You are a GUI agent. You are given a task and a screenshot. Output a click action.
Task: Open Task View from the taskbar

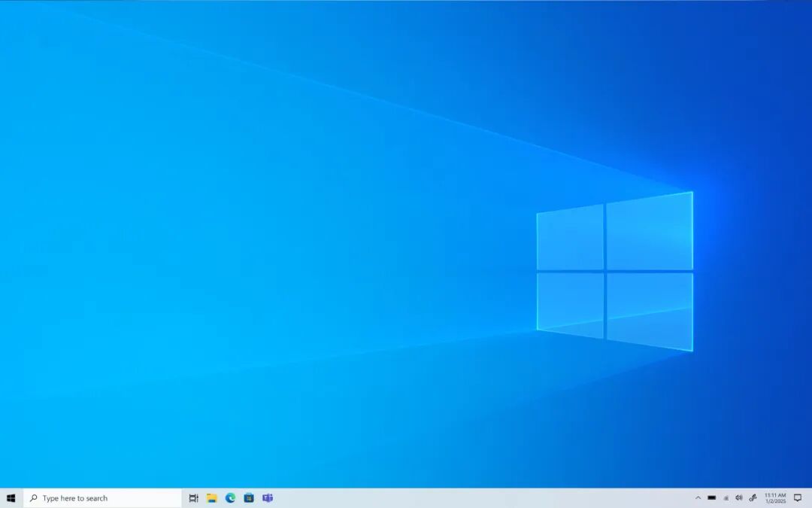click(193, 498)
